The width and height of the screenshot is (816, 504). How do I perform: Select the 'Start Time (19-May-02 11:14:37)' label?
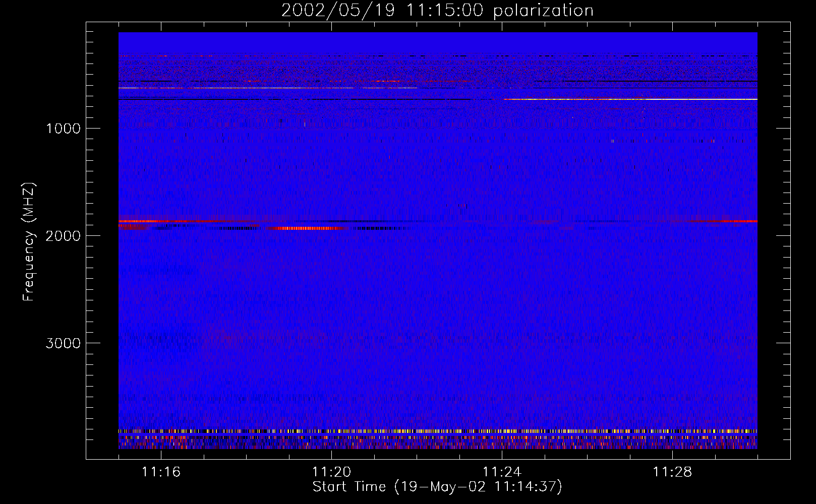(x=437, y=487)
